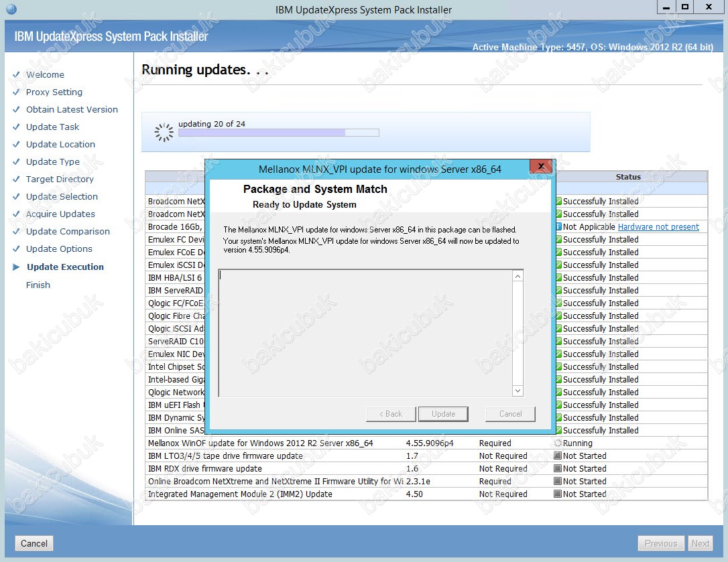The height and width of the screenshot is (562, 728).
Task: Click green status icon in IBM uEFI Flash row
Action: click(x=558, y=405)
